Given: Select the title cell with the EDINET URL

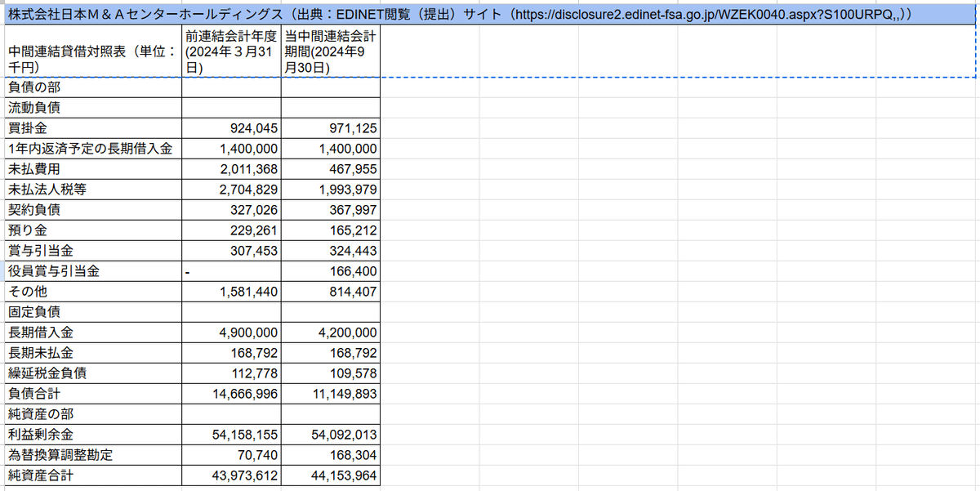Looking at the screenshot, I should coord(490,15).
